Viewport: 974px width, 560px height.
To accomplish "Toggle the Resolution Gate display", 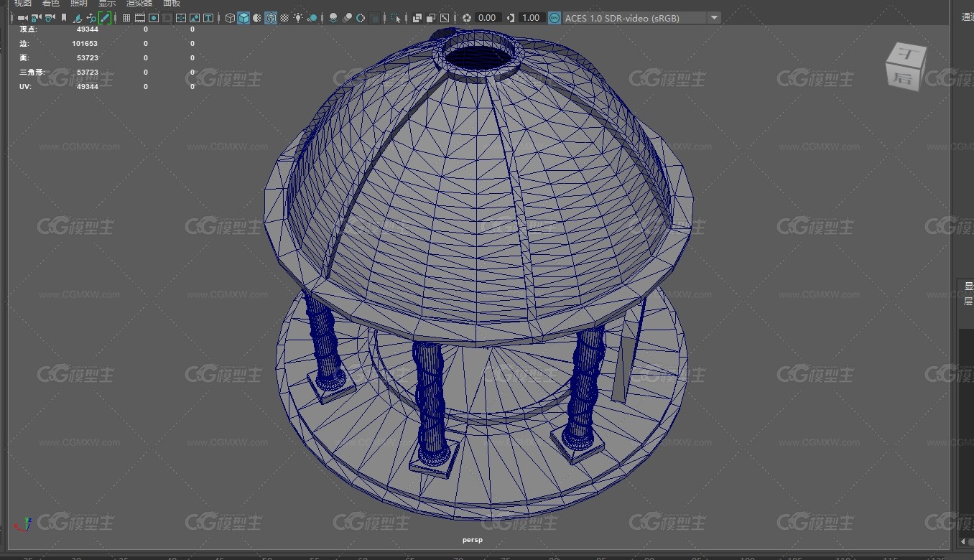I will click(154, 18).
